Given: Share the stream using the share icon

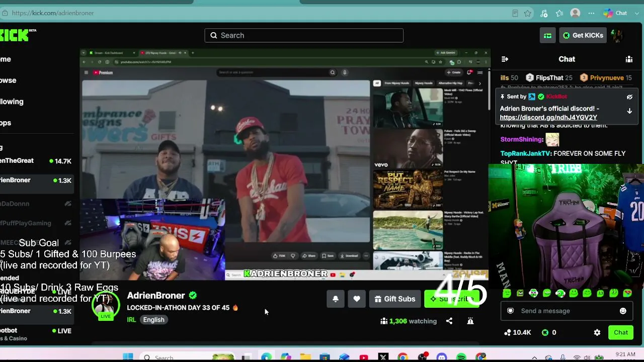Looking at the screenshot, I should coord(449,321).
